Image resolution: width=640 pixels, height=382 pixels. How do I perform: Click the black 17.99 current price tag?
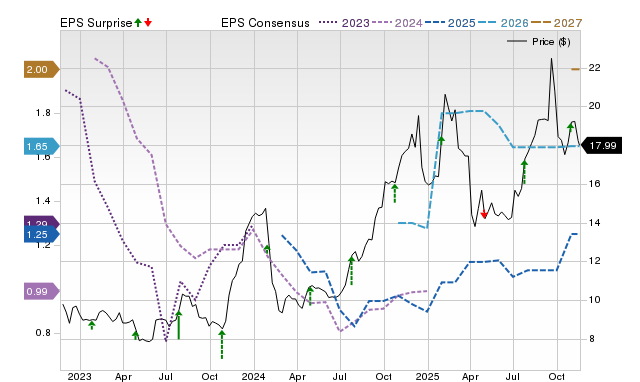601,146
